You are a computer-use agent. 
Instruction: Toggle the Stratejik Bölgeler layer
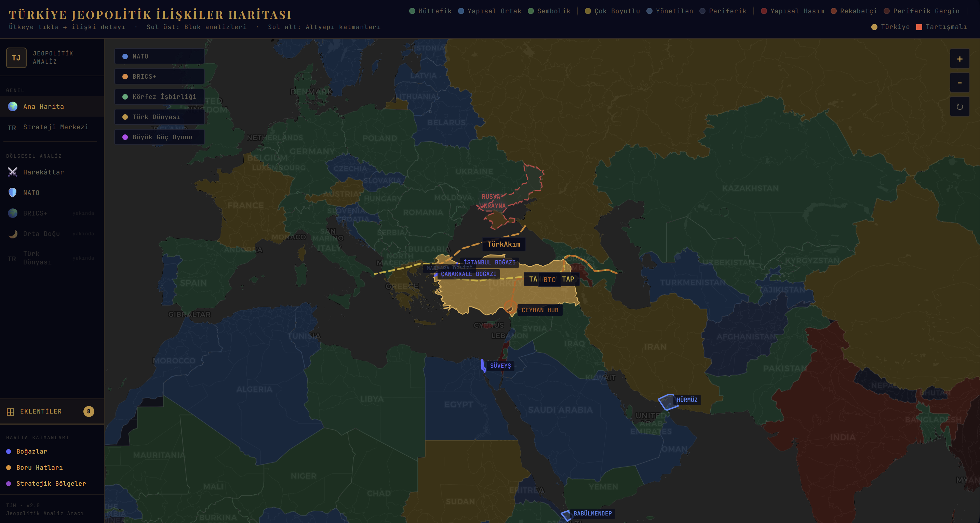pos(51,483)
